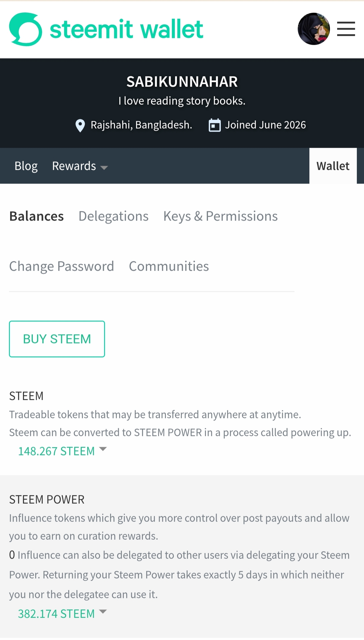Switch to the Blog tab
The width and height of the screenshot is (364, 640).
26,166
